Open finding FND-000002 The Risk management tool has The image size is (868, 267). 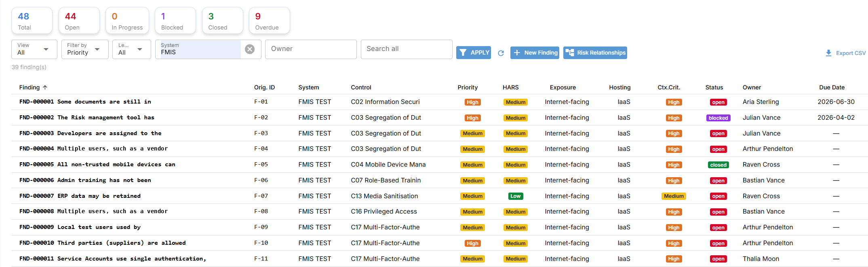pyautogui.click(x=86, y=118)
